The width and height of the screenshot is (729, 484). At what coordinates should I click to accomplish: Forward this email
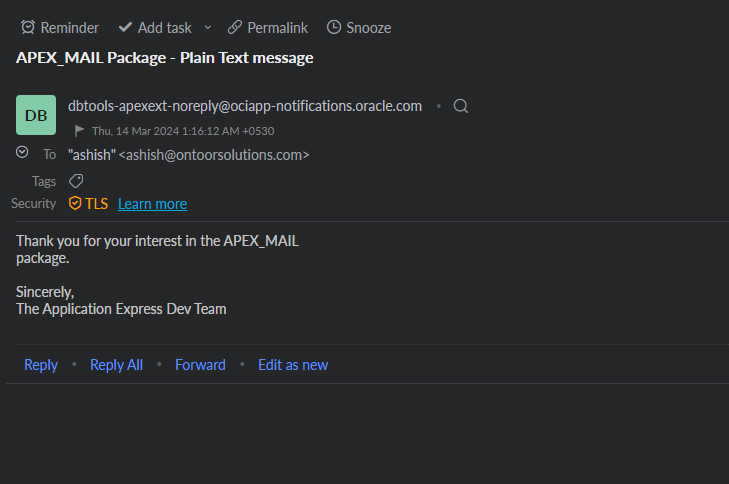point(200,365)
